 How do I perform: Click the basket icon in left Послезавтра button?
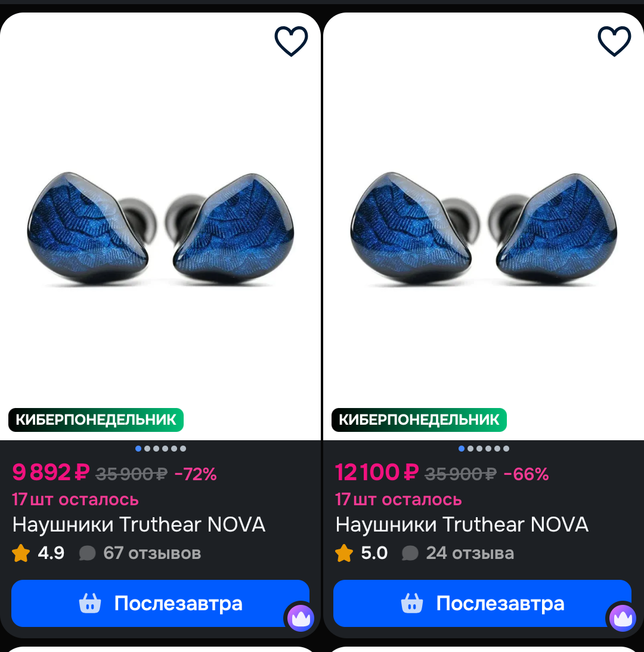tap(90, 603)
